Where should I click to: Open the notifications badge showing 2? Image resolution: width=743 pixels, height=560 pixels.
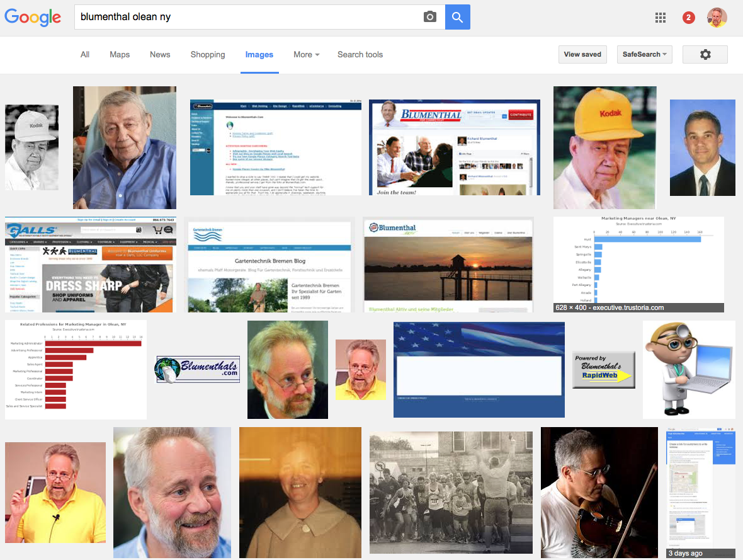click(688, 18)
